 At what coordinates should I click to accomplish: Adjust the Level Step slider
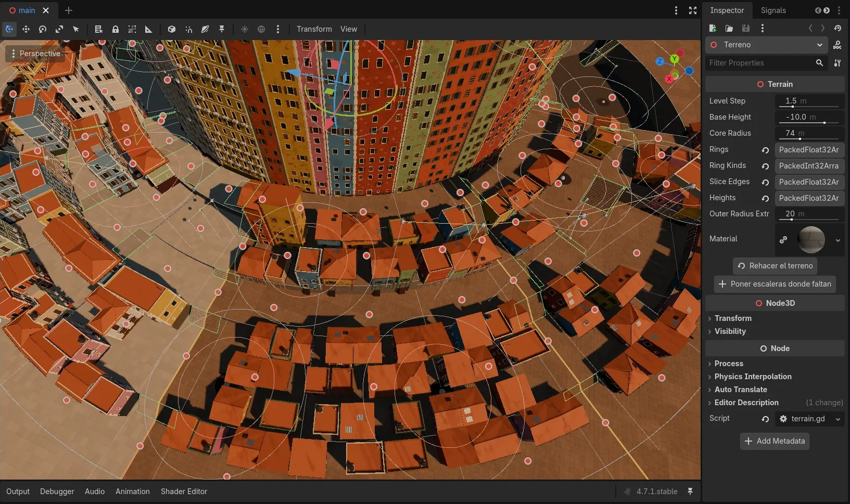click(x=808, y=107)
